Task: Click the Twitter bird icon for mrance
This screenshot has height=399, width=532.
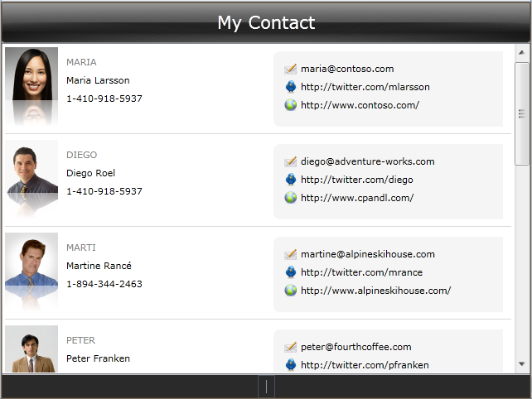Action: point(290,272)
